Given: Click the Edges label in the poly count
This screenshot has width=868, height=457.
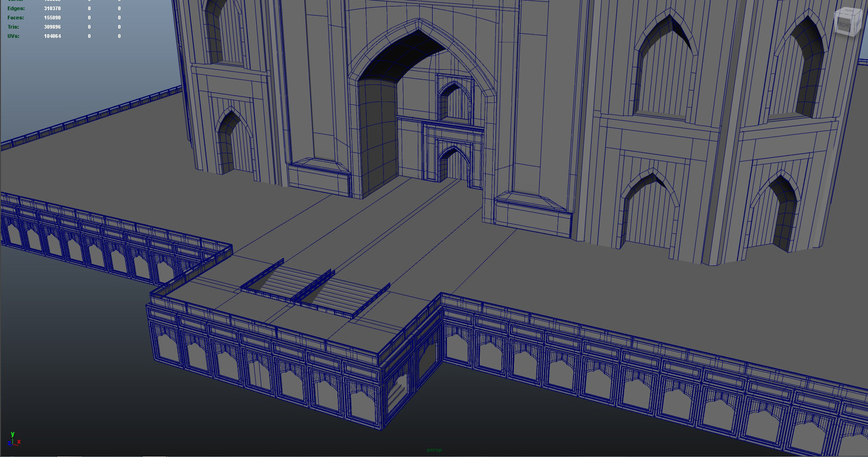Looking at the screenshot, I should pyautogui.click(x=16, y=8).
